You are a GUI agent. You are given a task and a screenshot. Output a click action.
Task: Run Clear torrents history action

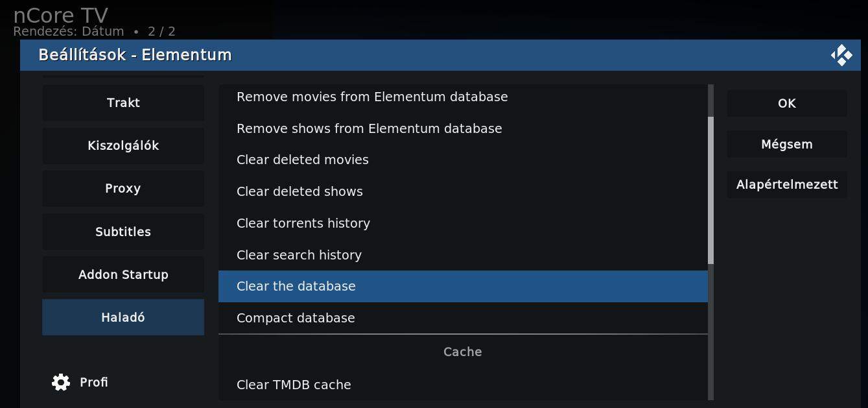point(463,223)
